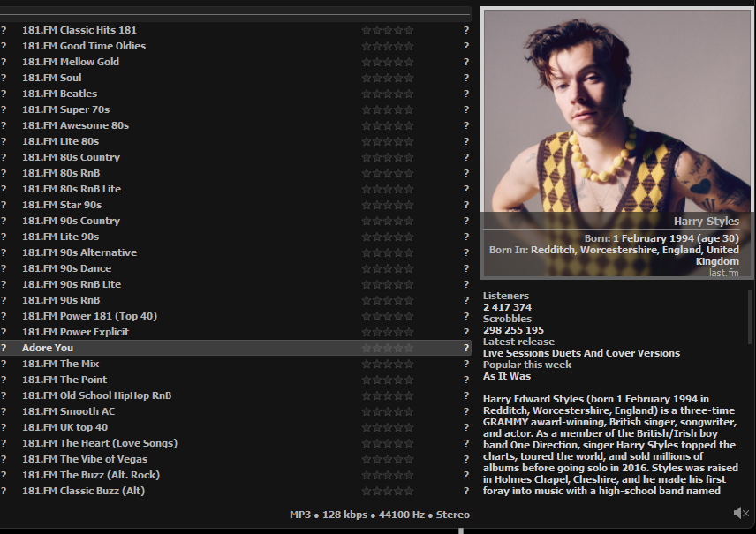Image resolution: width=756 pixels, height=534 pixels.
Task: Select 181.FM Classic Buzz (Alt) station
Action: [236, 491]
